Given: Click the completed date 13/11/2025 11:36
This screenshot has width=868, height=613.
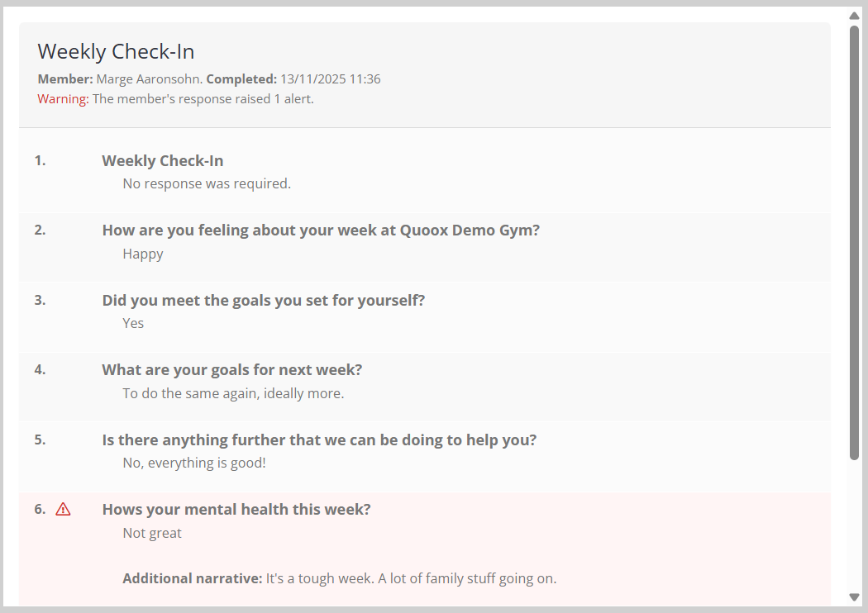Looking at the screenshot, I should [x=330, y=79].
